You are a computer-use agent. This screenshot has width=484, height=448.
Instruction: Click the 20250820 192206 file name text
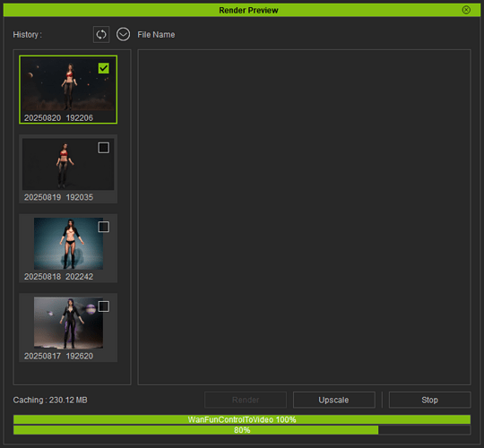tap(58, 118)
